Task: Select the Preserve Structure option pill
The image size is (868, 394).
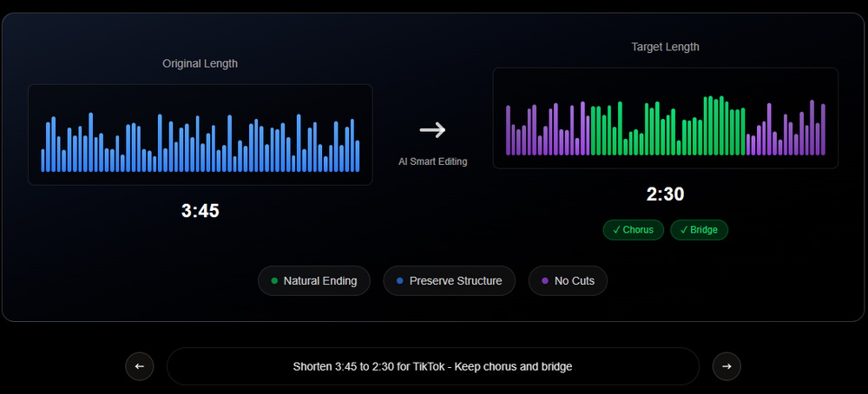Action: (x=449, y=280)
